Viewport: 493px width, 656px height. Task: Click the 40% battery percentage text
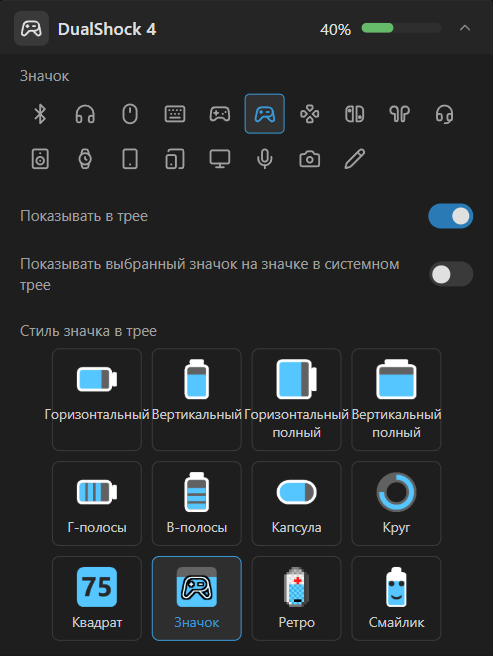335,30
